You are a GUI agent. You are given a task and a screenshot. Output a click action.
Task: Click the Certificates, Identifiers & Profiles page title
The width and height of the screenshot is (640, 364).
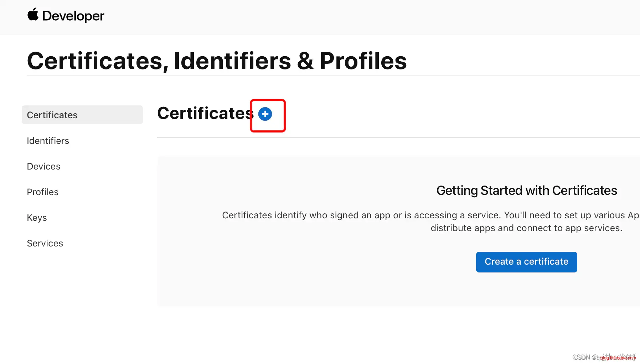pos(217,61)
